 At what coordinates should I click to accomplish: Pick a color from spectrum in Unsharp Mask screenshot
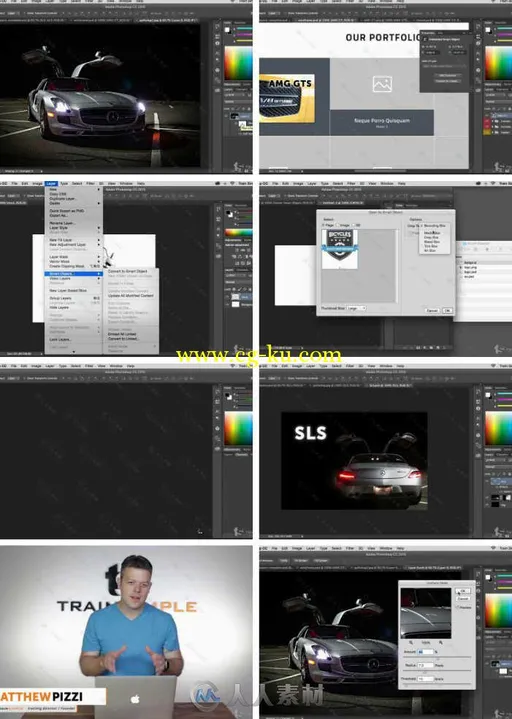498,612
